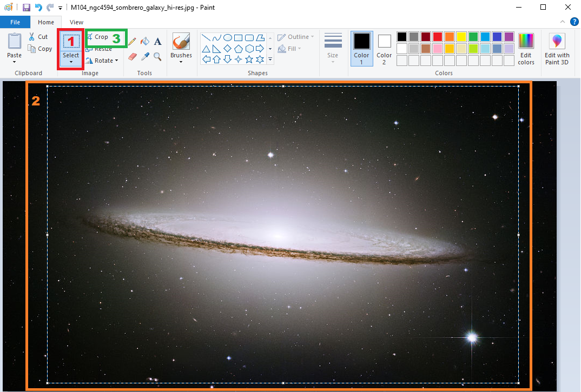Screen dimensions: 581x392
Task: Expand the Brushes dropdown arrow
Action: [x=181, y=62]
